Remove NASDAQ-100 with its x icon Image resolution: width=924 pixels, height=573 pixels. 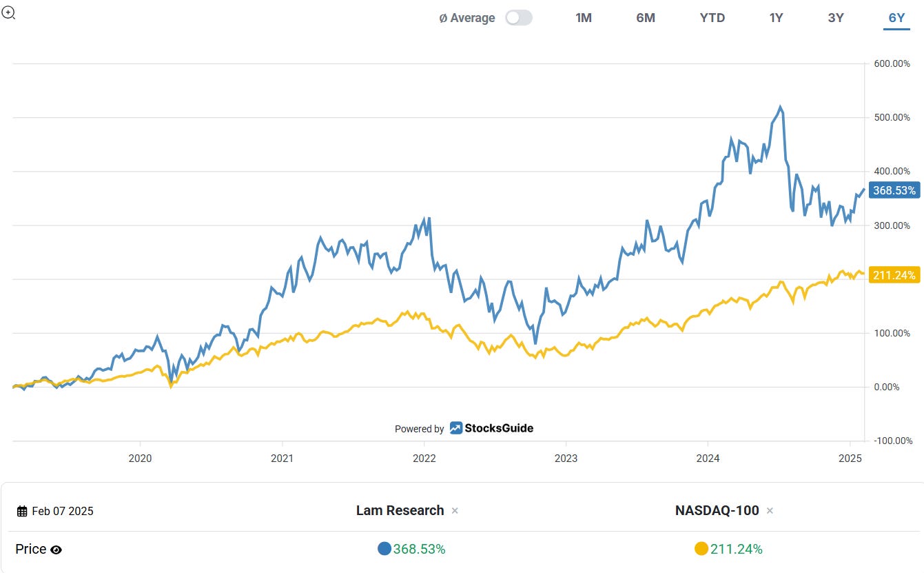coord(770,511)
